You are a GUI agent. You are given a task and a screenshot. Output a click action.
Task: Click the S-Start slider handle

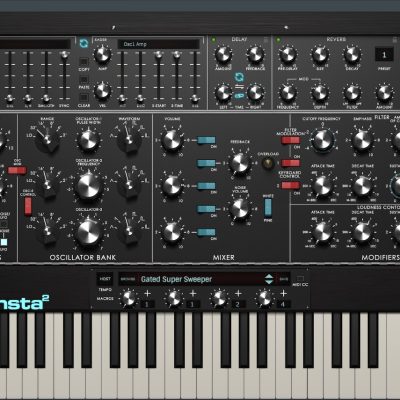[158, 56]
